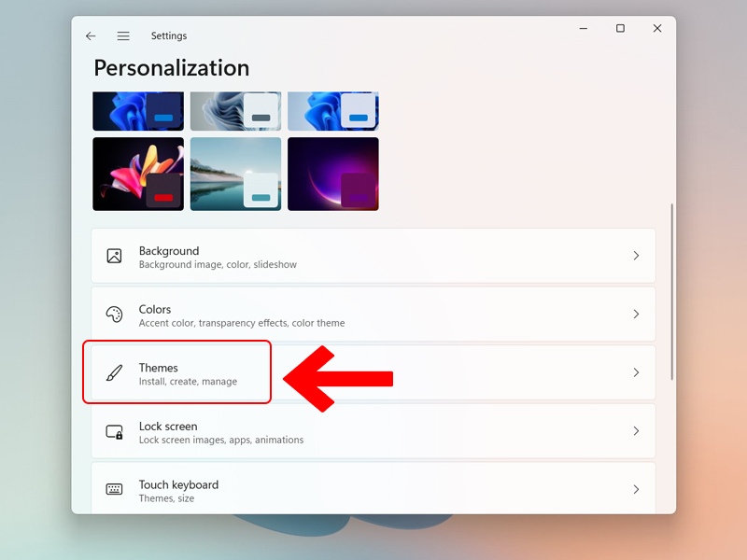
Task: Click the Touch keyboard icon
Action: tap(114, 490)
